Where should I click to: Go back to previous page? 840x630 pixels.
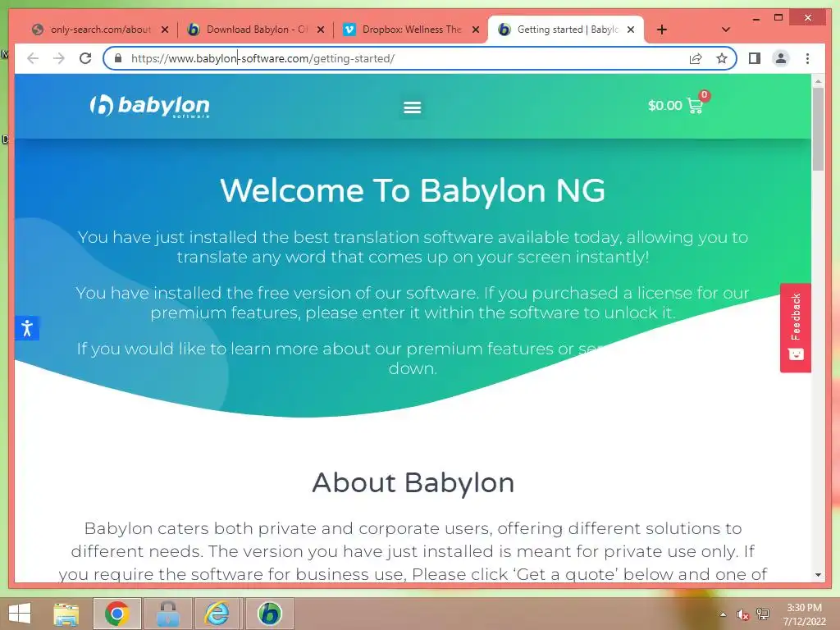[33, 58]
